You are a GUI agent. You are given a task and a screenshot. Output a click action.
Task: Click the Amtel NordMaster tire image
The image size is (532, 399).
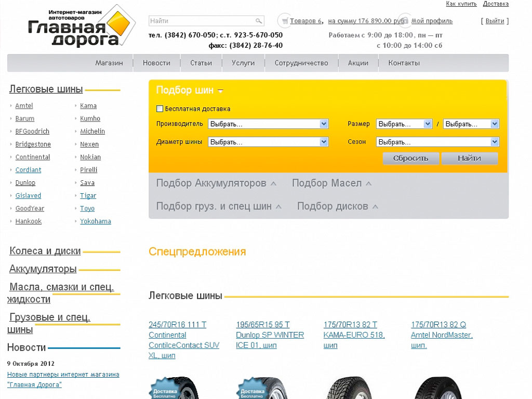pyautogui.click(x=437, y=388)
